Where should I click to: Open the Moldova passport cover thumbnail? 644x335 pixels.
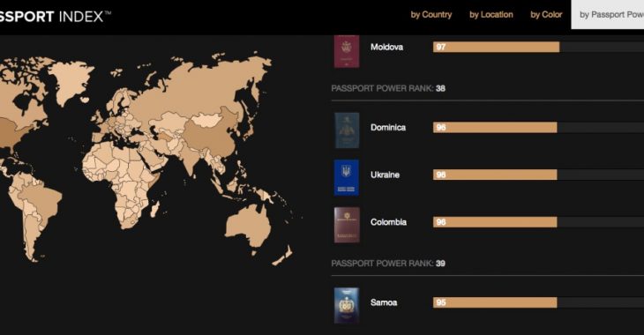coord(346,51)
